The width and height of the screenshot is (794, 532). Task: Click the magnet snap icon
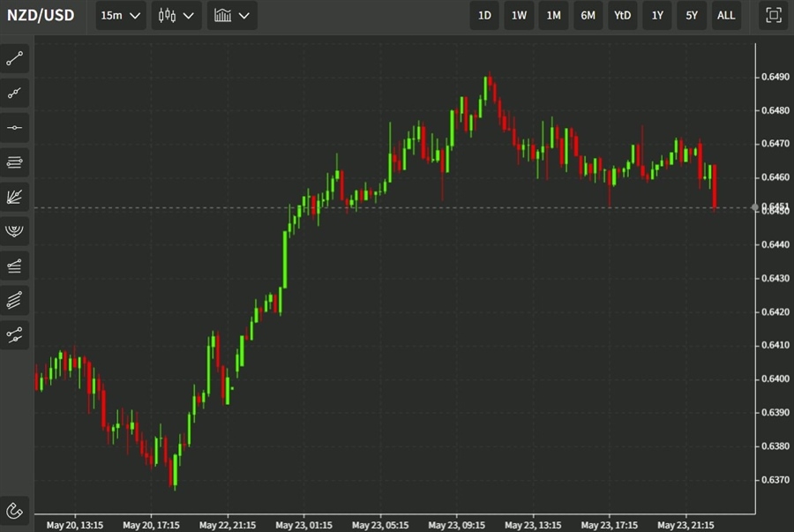coord(14,511)
